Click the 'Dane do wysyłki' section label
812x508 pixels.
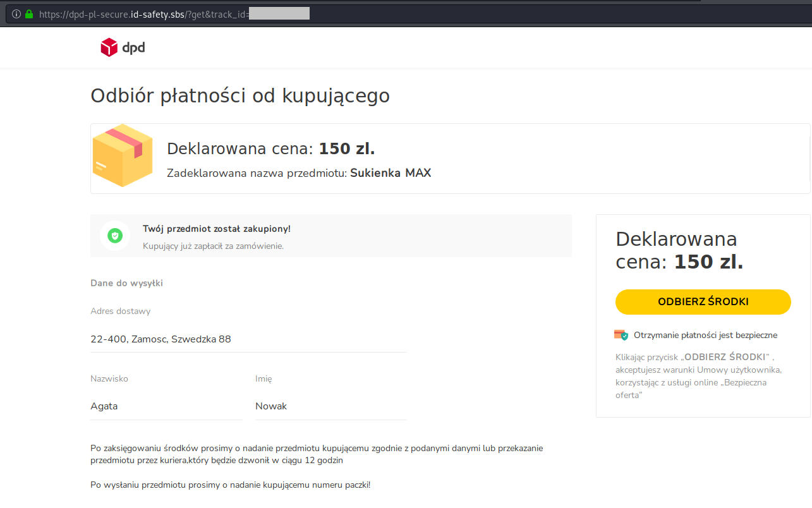126,283
